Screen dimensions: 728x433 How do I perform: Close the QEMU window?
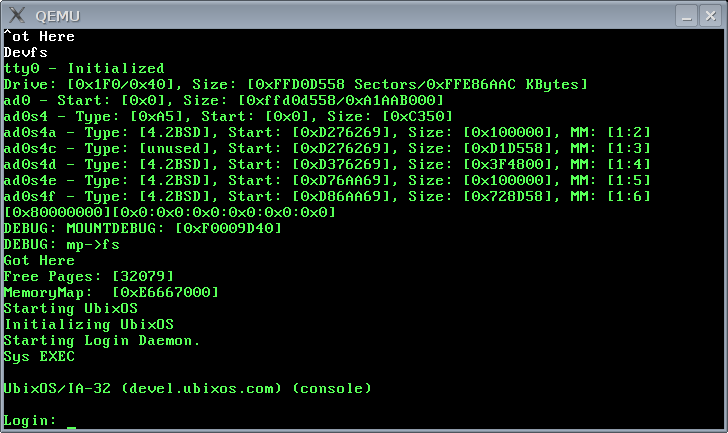(711, 14)
